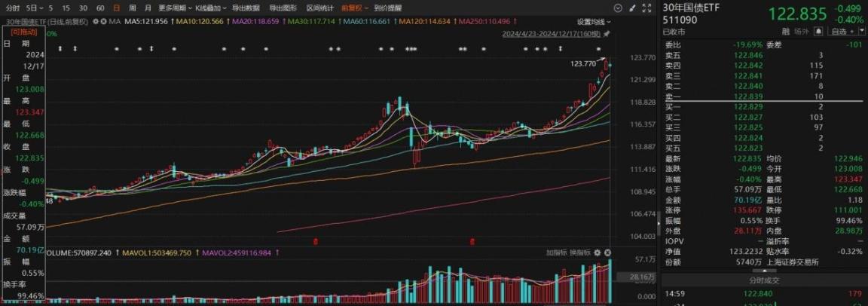Click the 30年国债ETF(日线,前复权) chart title
The height and width of the screenshot is (306, 868).
(x=47, y=22)
